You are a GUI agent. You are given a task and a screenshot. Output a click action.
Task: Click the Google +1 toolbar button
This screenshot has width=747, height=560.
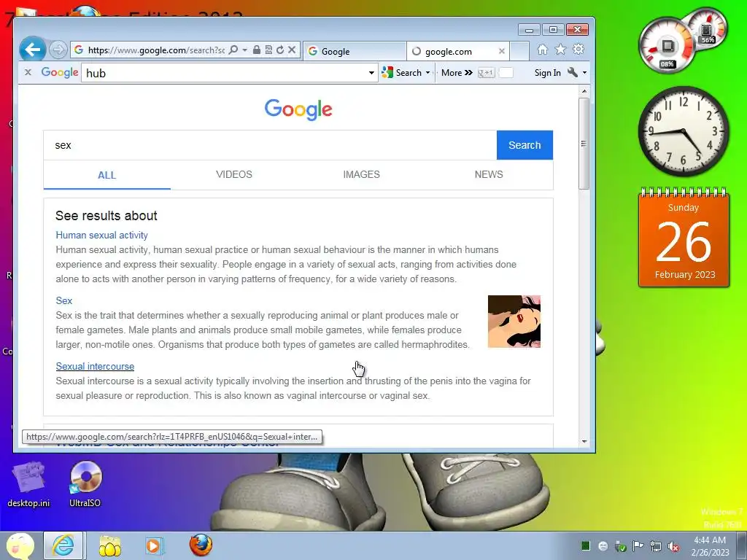click(486, 73)
